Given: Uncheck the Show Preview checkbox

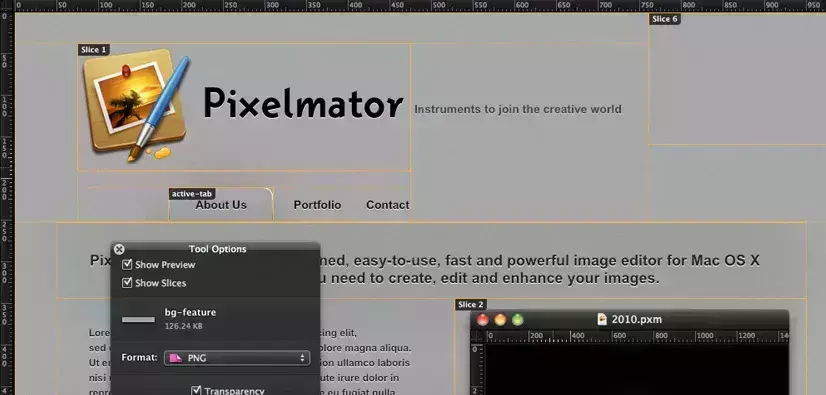Looking at the screenshot, I should (127, 264).
